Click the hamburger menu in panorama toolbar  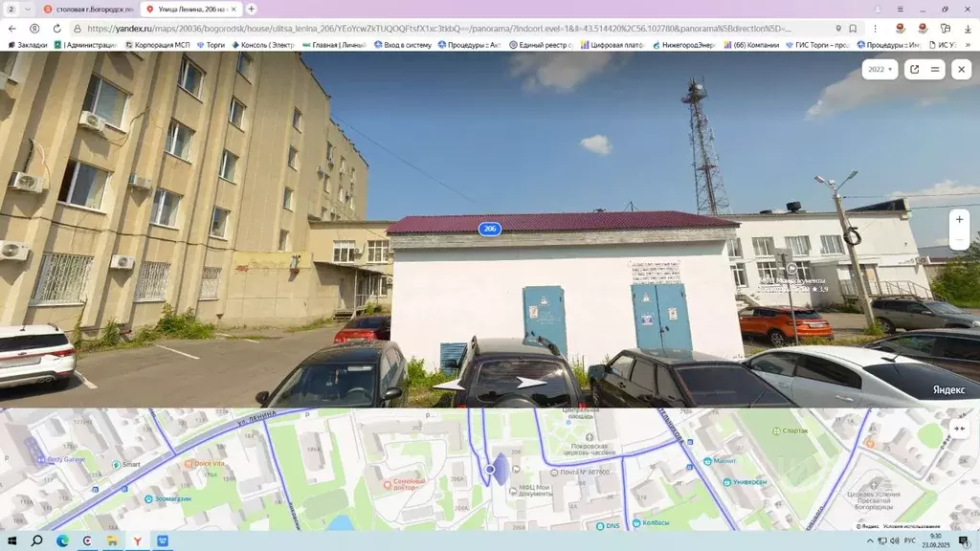[935, 69]
